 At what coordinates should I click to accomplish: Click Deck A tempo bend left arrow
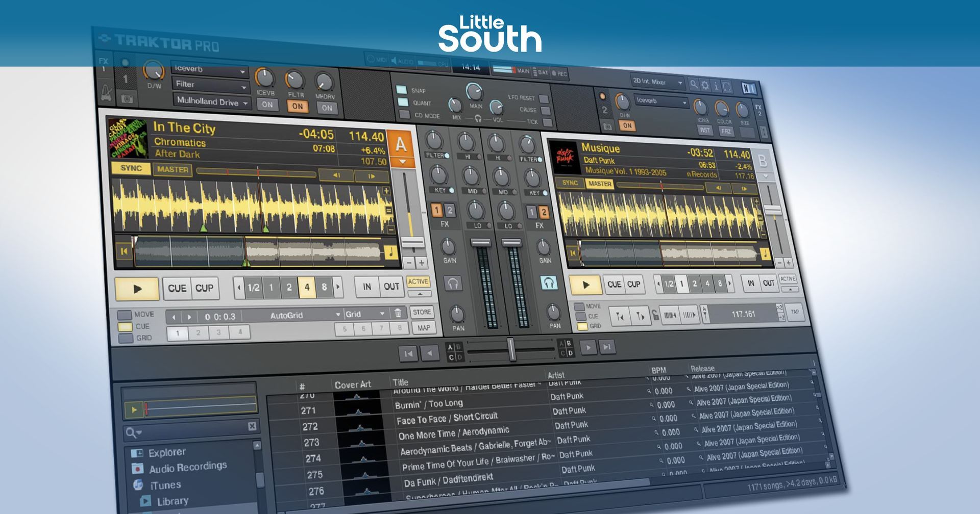pos(336,175)
